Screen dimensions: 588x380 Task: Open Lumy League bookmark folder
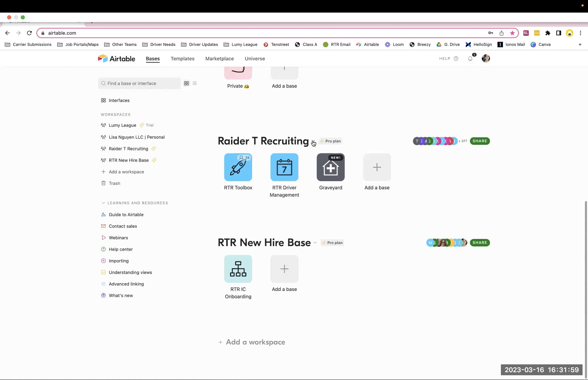(241, 45)
